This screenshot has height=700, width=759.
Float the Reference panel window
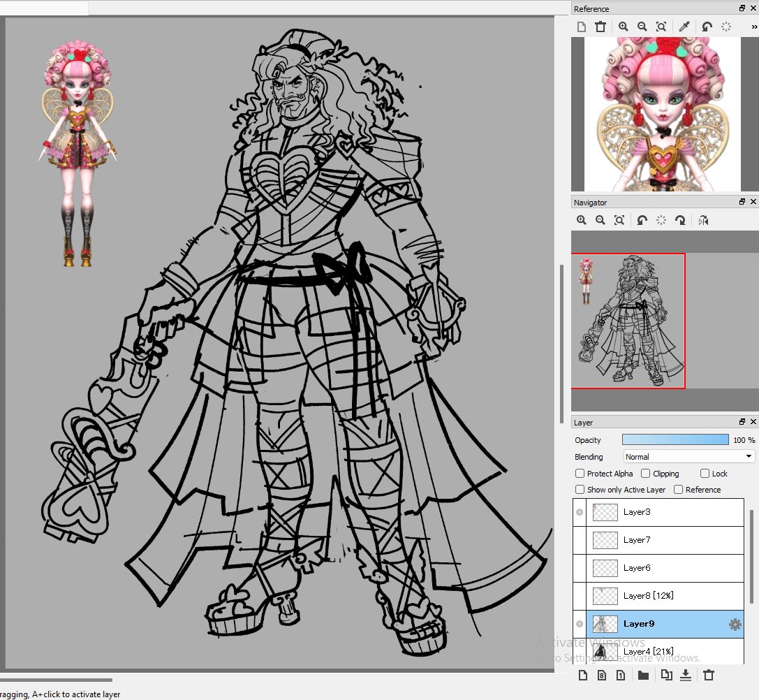point(742,8)
